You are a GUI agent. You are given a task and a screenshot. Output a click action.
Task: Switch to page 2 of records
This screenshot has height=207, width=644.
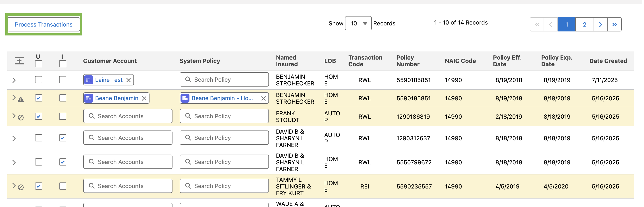(584, 25)
